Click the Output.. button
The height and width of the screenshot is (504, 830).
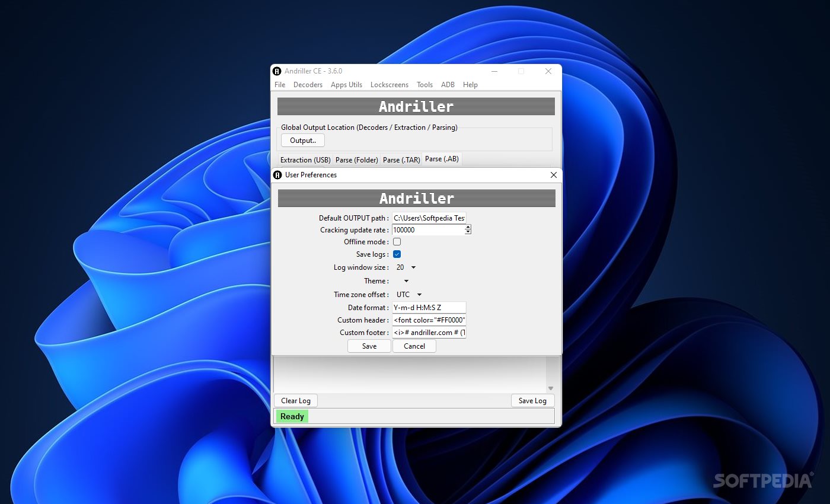click(303, 141)
